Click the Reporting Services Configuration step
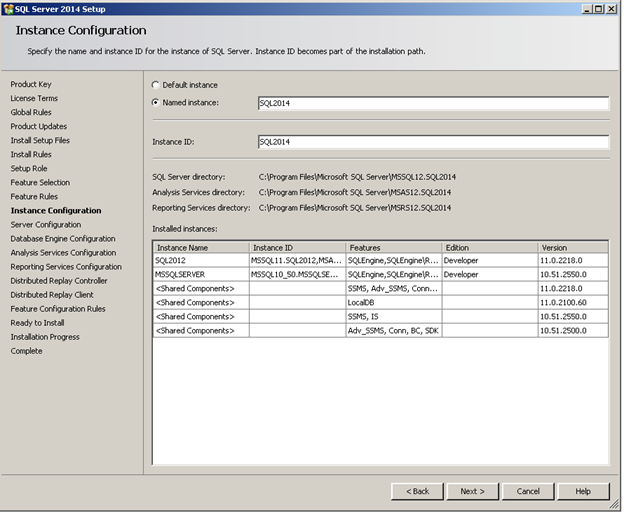 pos(66,267)
